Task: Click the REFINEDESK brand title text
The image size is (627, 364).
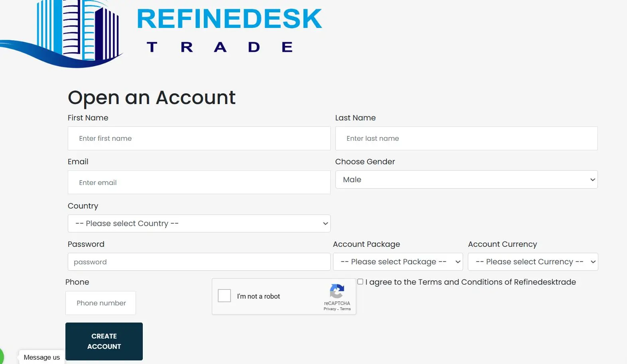Action: (229, 19)
